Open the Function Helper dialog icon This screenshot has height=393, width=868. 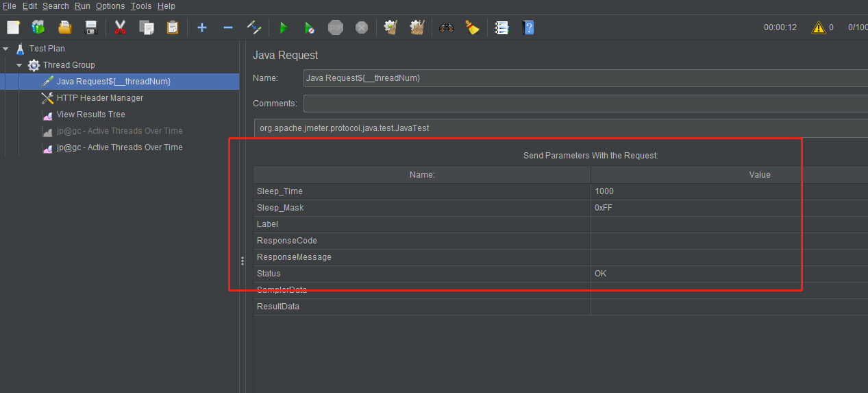pos(502,27)
